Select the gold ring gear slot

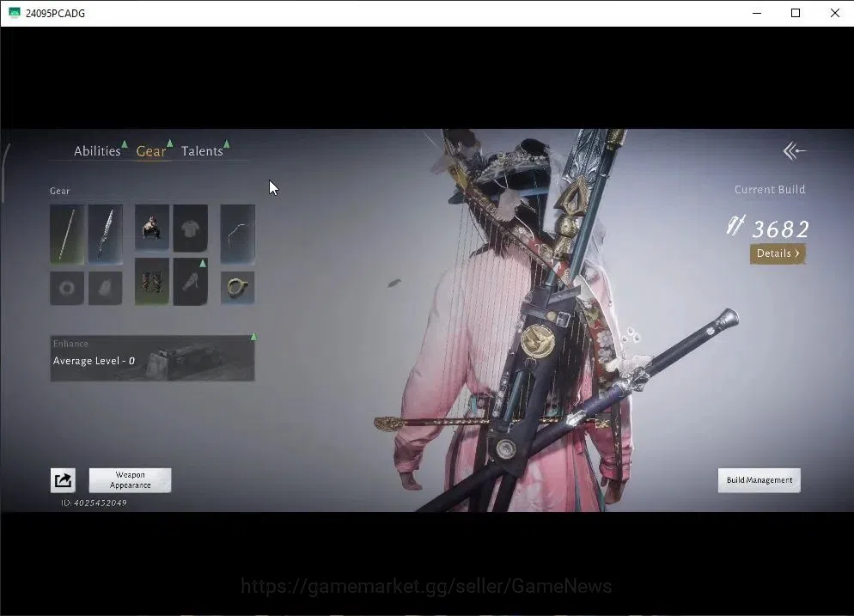click(237, 288)
